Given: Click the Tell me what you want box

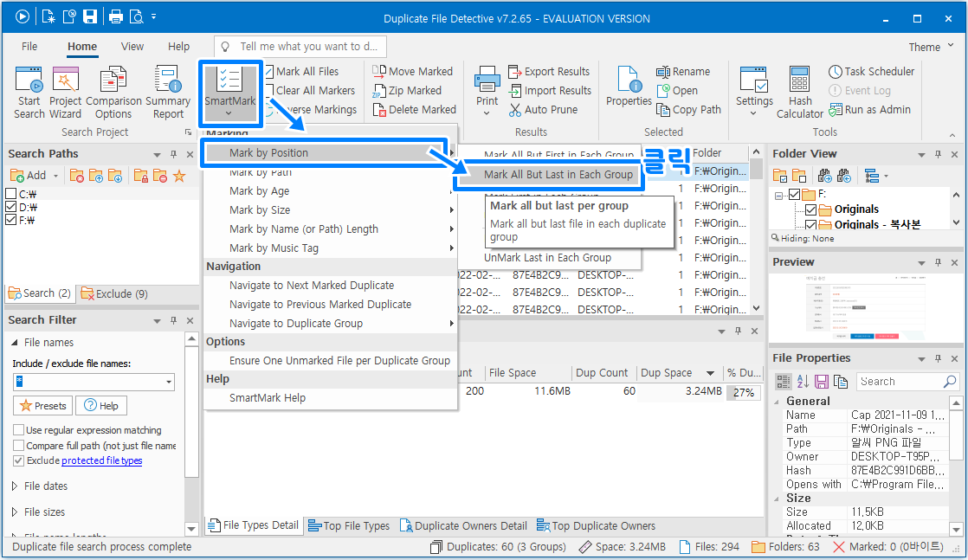Looking at the screenshot, I should pos(300,47).
